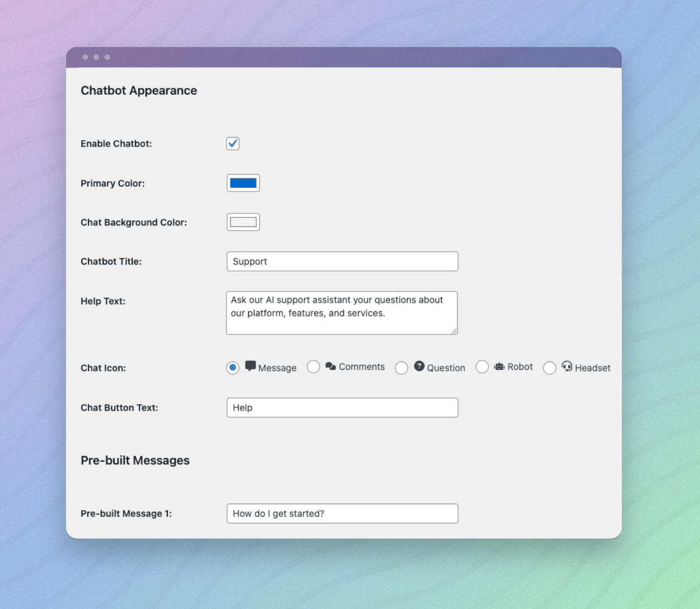Click the Chatbot Appearance heading

tap(139, 90)
